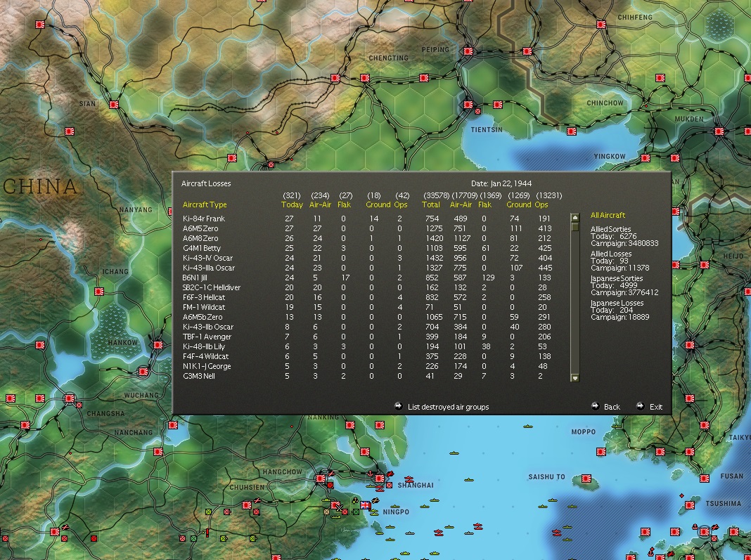Sort by the Total column header
The image size is (751, 560).
tap(430, 205)
